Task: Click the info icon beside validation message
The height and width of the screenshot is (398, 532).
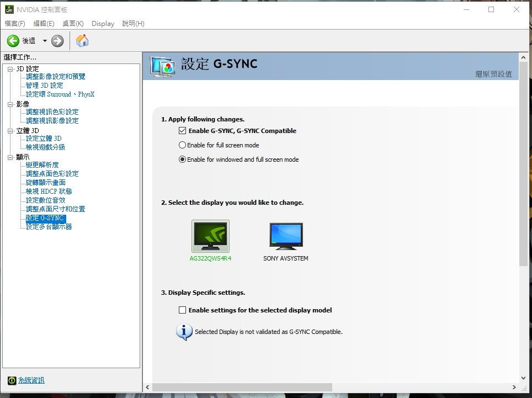Action: 184,332
